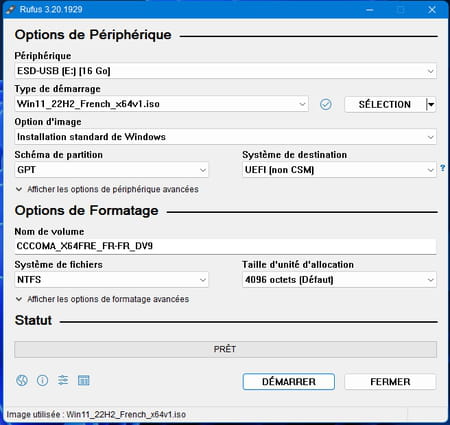This screenshot has width=450, height=425.
Task: Click the Nom de volume text field
Action: click(x=225, y=246)
